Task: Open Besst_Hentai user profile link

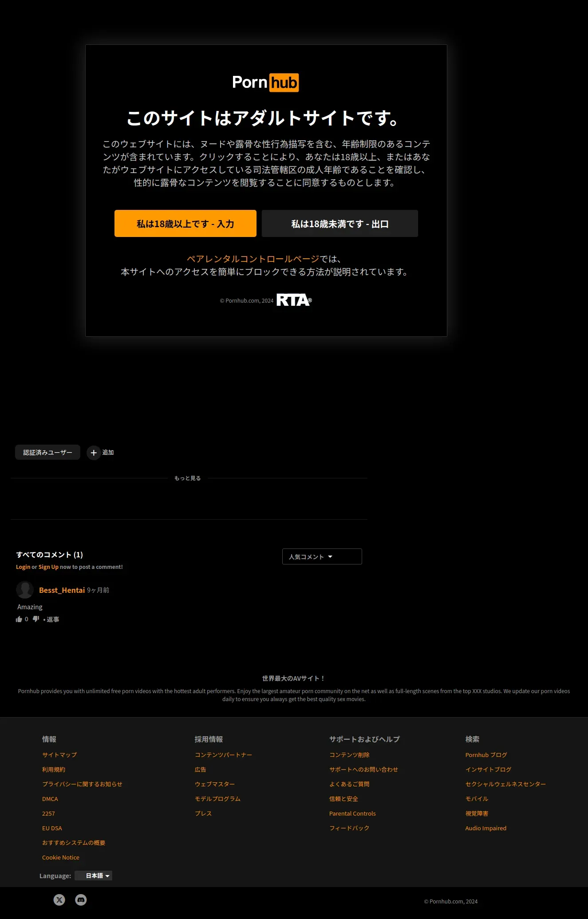Action: [62, 590]
